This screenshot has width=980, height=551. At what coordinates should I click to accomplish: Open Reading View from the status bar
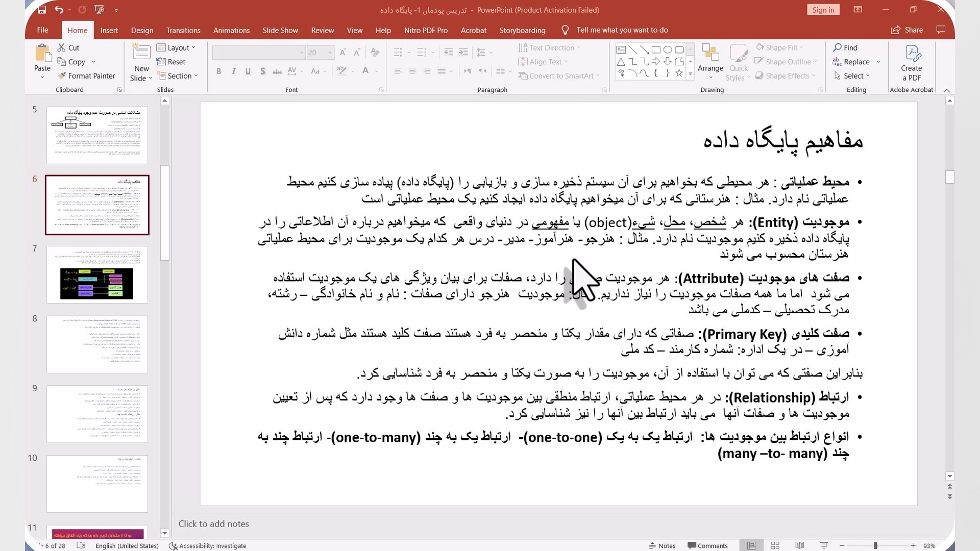point(799,545)
